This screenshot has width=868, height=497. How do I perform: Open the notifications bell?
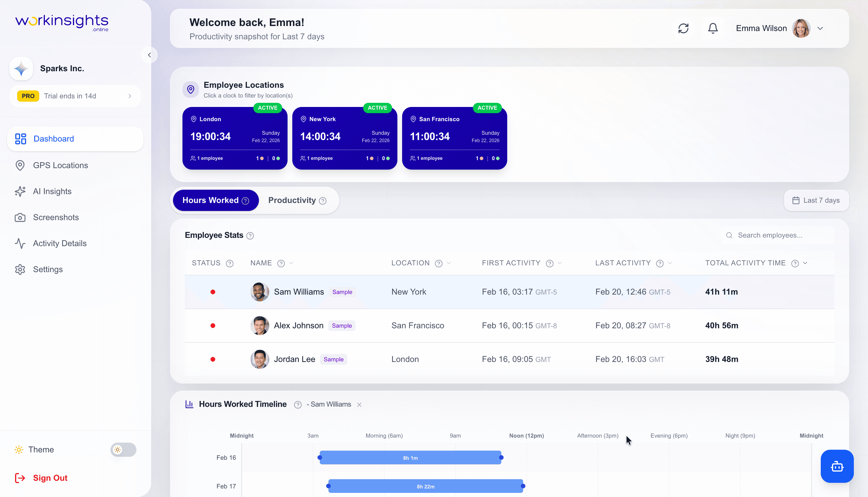click(x=712, y=28)
